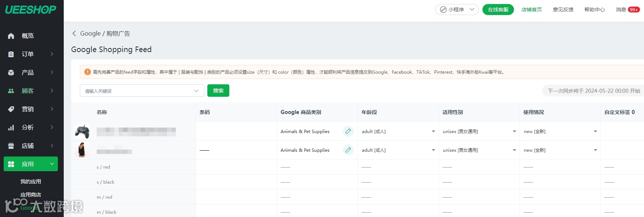Image resolution: width=644 pixels, height=217 pixels.
Task: Open 应用商店 submenu item
Action: (x=31, y=195)
